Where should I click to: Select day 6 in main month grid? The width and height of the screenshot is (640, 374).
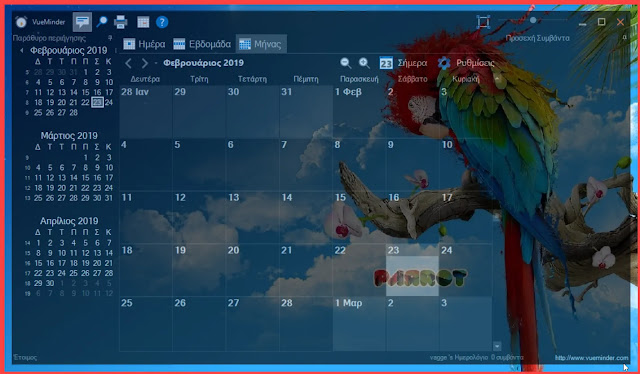pos(252,165)
